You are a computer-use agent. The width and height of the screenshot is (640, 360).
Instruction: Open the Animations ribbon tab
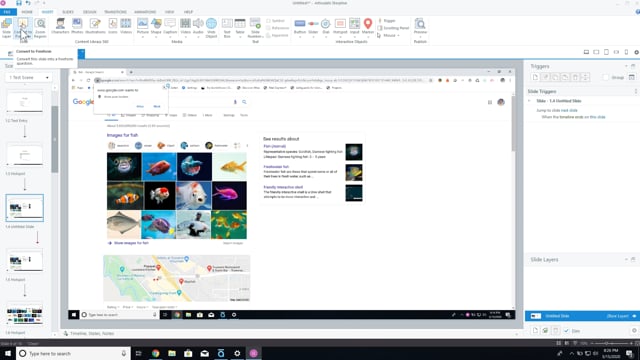coord(145,12)
